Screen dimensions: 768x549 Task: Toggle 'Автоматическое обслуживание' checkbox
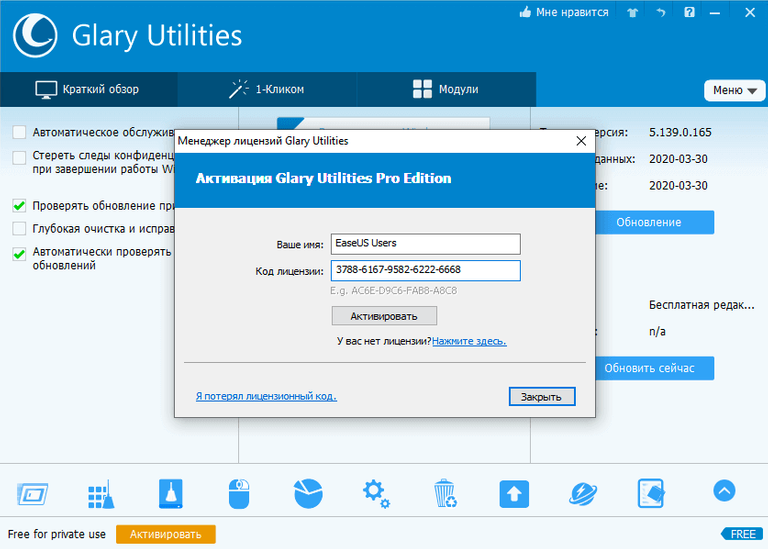(x=19, y=132)
